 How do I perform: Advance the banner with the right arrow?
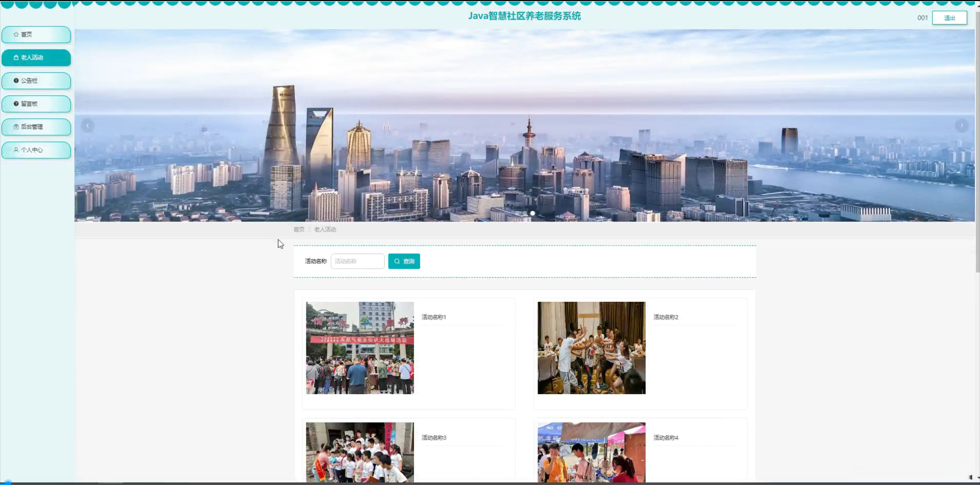click(x=962, y=126)
